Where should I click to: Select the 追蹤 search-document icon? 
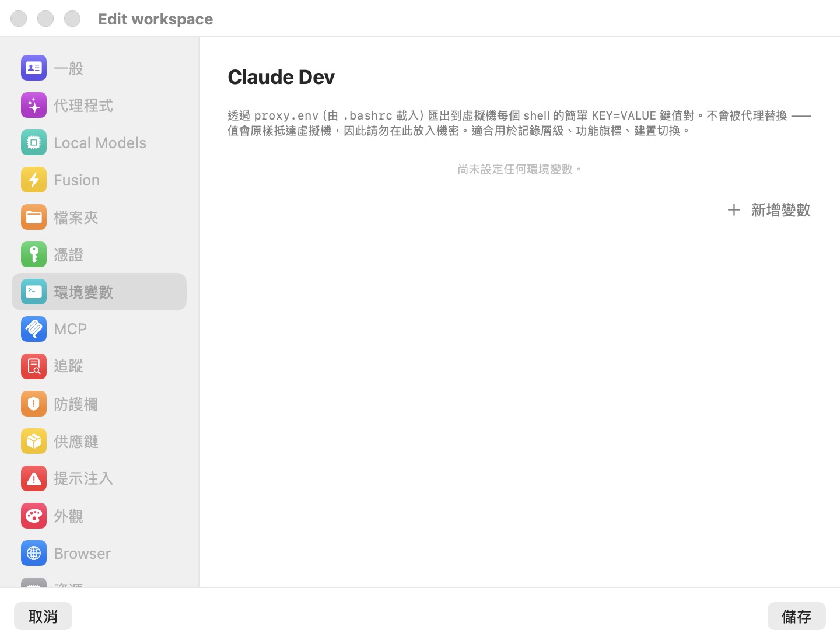point(34,366)
